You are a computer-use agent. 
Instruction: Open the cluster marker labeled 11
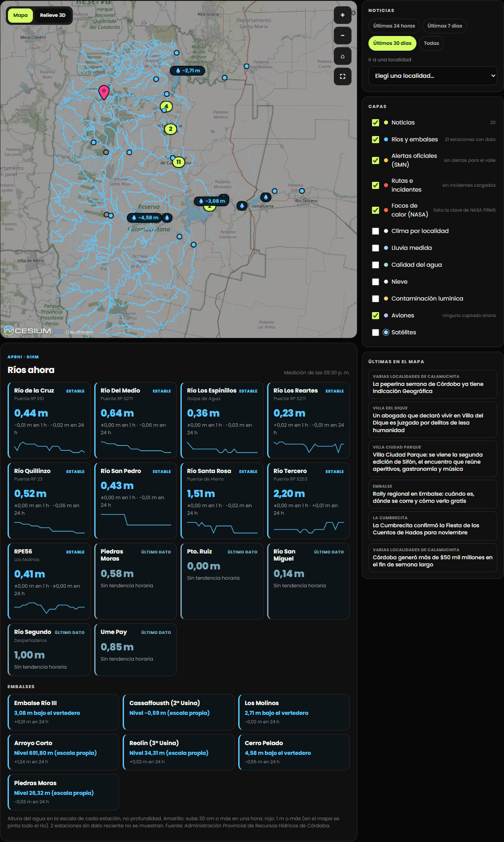[x=179, y=162]
